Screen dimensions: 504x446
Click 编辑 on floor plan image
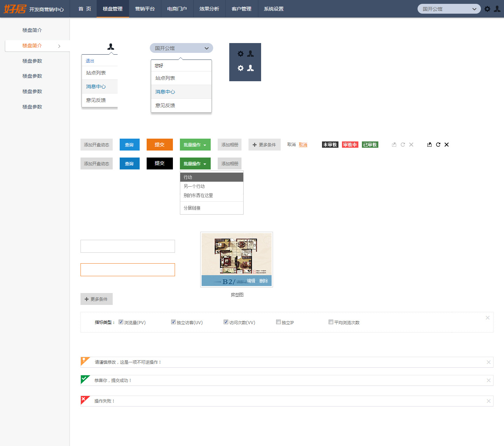point(251,281)
